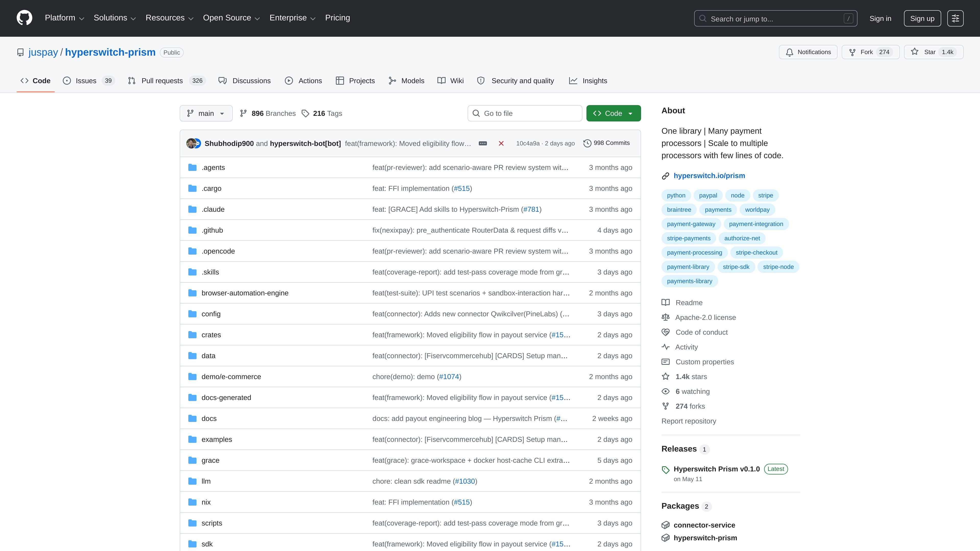Click the crates folder icon

coord(192,335)
